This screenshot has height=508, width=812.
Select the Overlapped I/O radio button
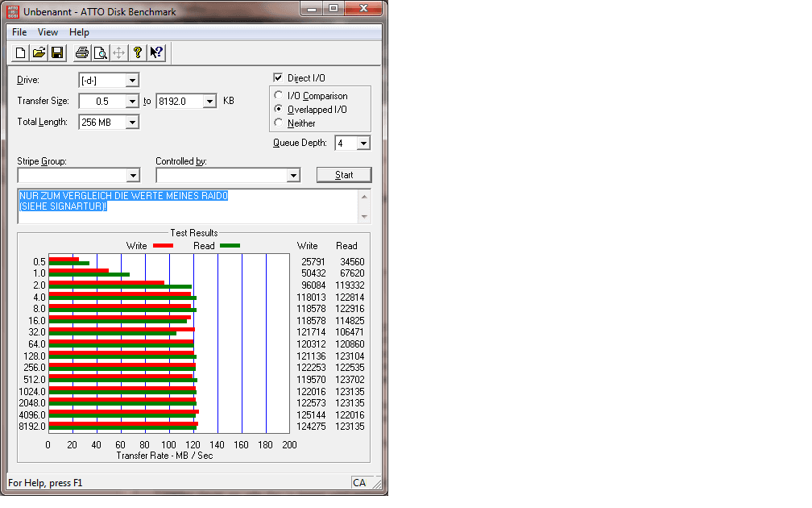(x=279, y=109)
